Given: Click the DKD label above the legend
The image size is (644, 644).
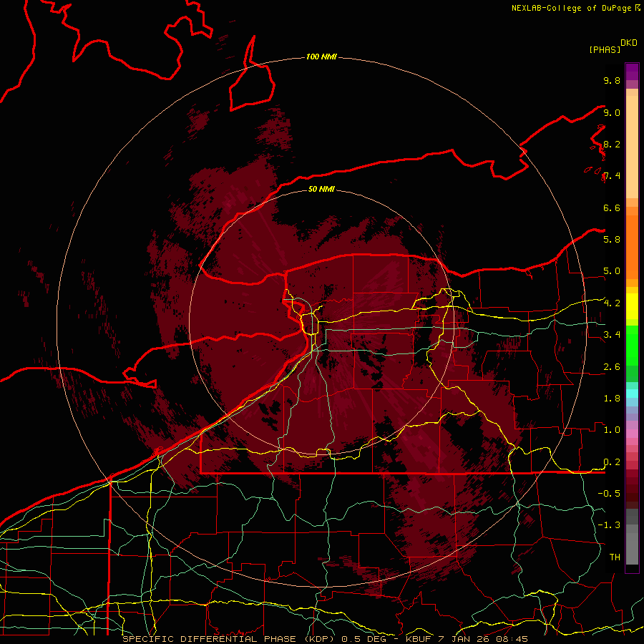Looking at the screenshot, I should coord(629,43).
